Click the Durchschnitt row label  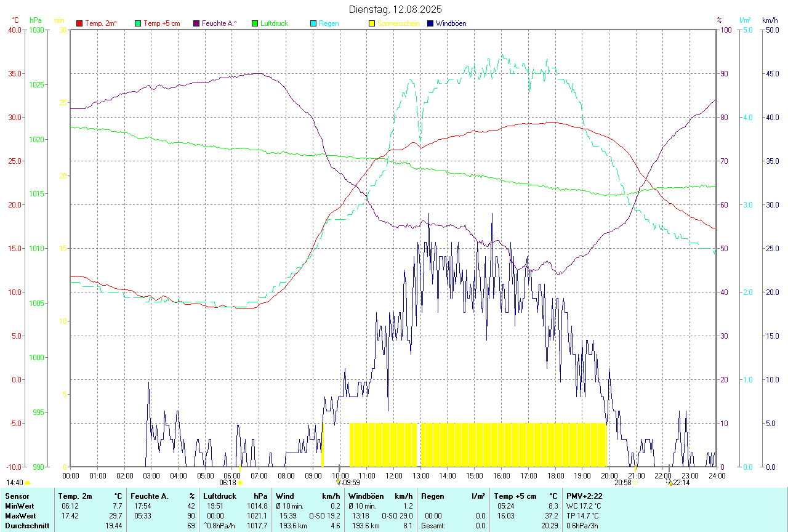click(29, 526)
